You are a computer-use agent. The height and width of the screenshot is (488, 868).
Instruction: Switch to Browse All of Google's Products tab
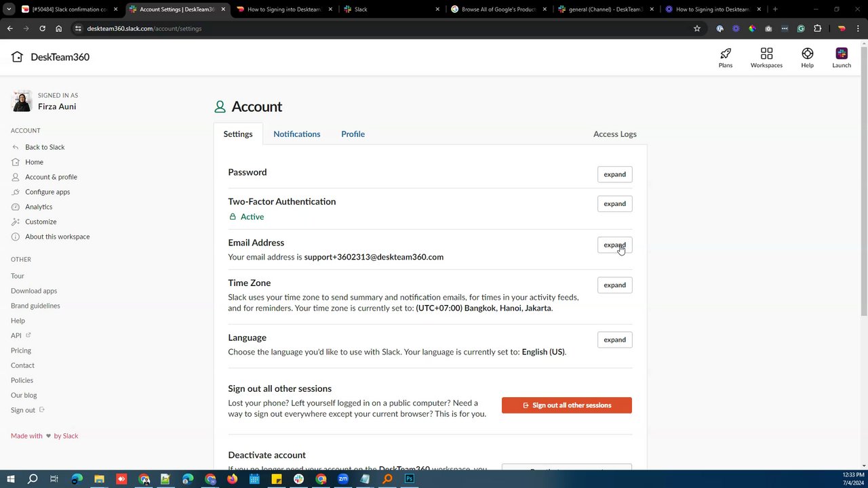(x=498, y=9)
